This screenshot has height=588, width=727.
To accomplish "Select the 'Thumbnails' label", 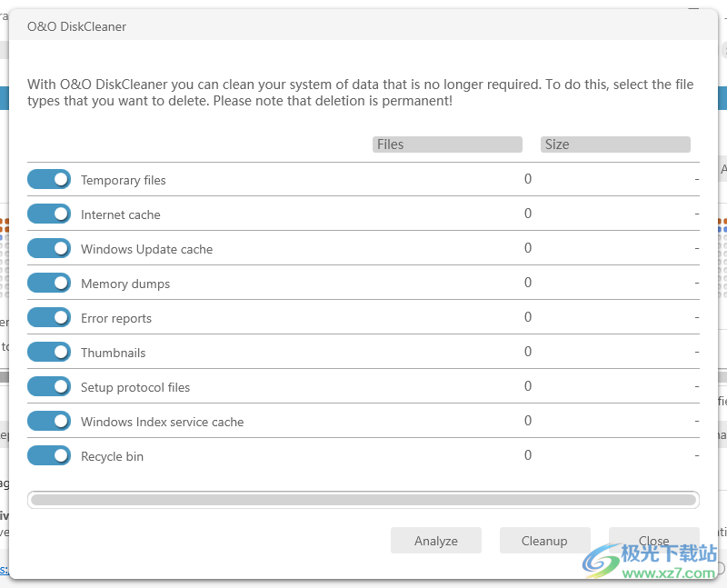I will click(x=113, y=353).
